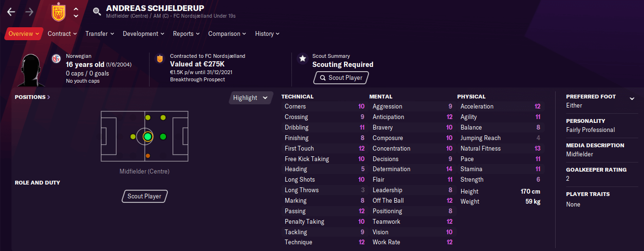Open the Development menu
This screenshot has width=644, height=251.
(143, 34)
